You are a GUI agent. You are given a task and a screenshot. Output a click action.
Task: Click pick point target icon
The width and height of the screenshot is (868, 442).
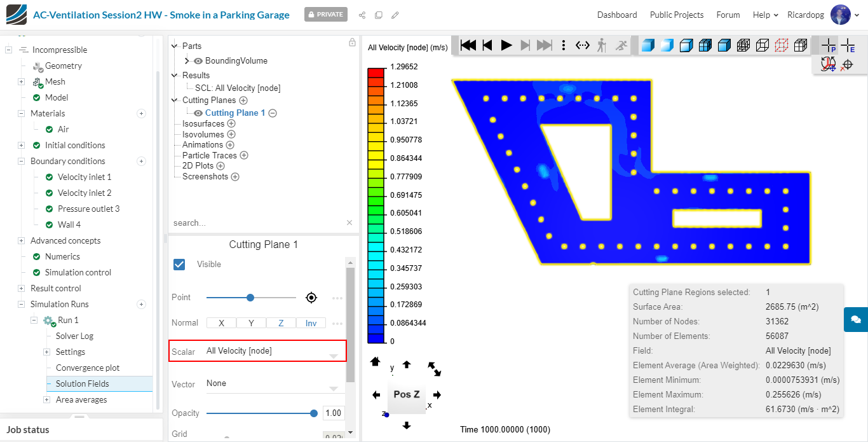pos(311,298)
